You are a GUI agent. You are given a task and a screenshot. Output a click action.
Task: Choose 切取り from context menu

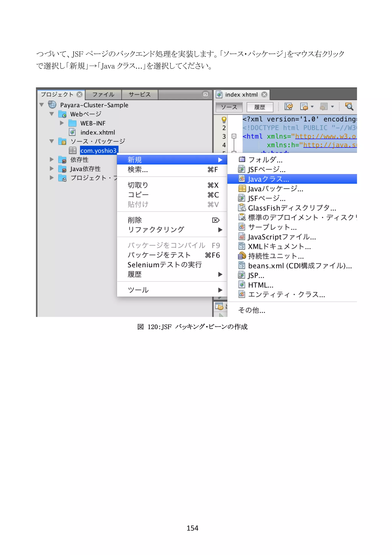pyautogui.click(x=172, y=185)
